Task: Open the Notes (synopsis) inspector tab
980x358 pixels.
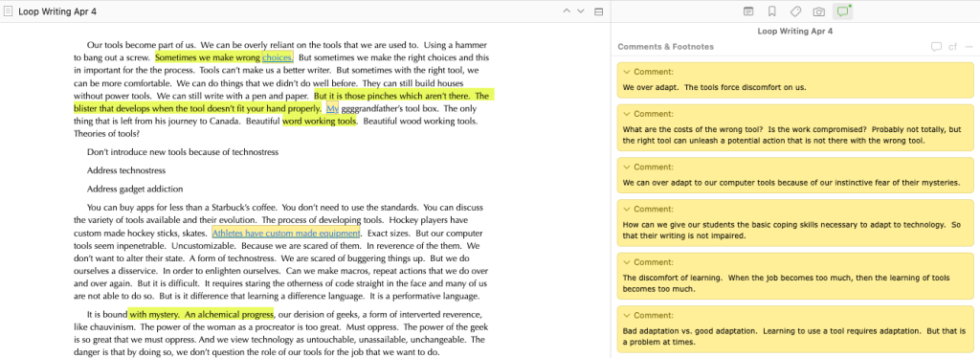Action: coord(748,11)
